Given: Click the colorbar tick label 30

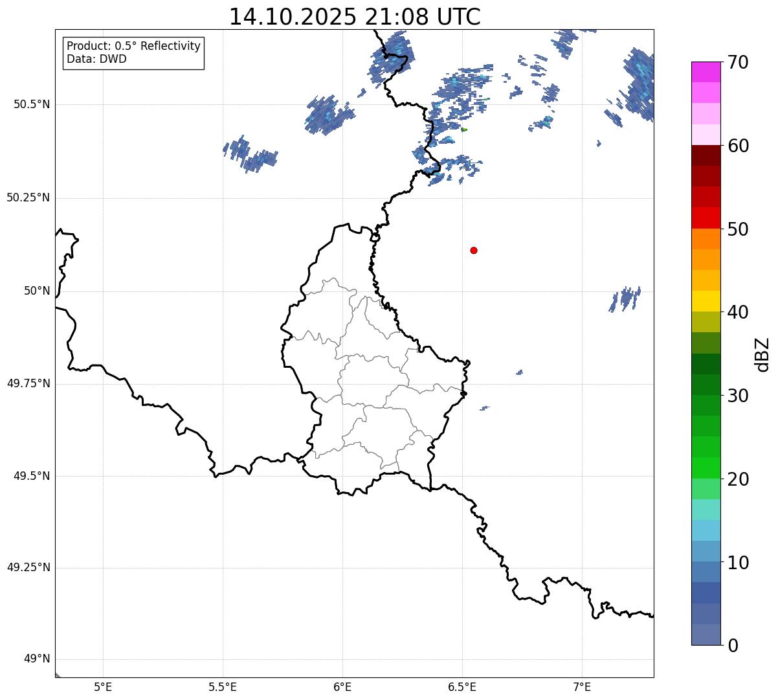Looking at the screenshot, I should tap(738, 396).
